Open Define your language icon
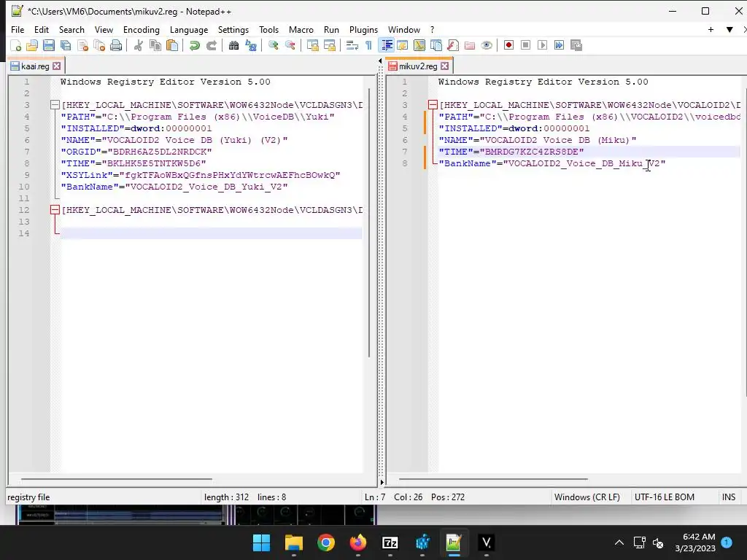The image size is (747, 560). click(x=403, y=45)
